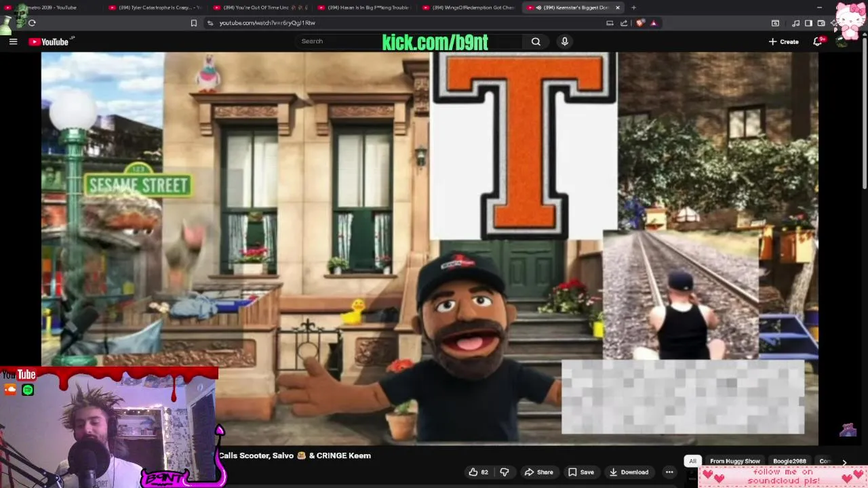Switch to the You're Out Of Time tab

click(x=261, y=7)
